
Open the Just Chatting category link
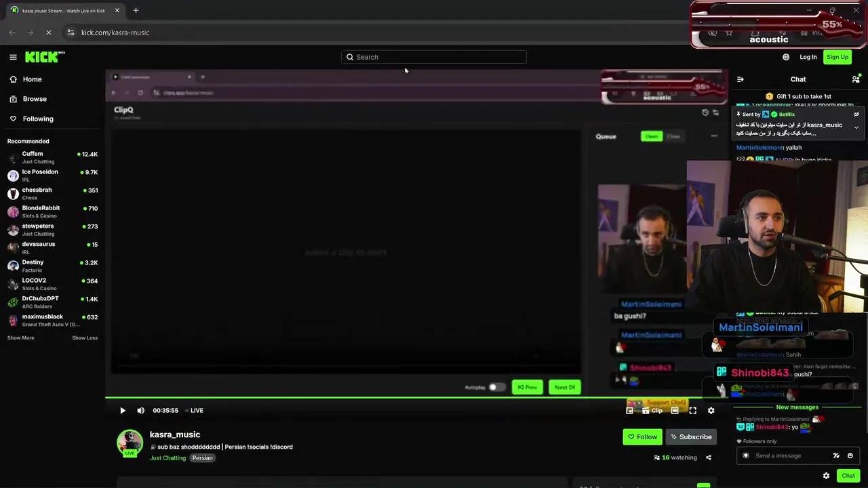pos(167,458)
